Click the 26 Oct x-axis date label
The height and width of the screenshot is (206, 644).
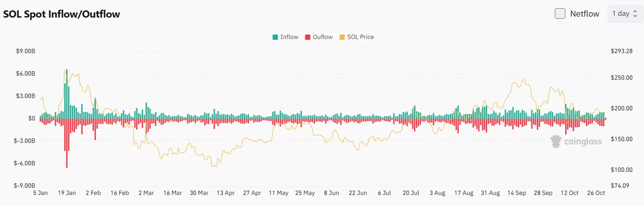596,193
